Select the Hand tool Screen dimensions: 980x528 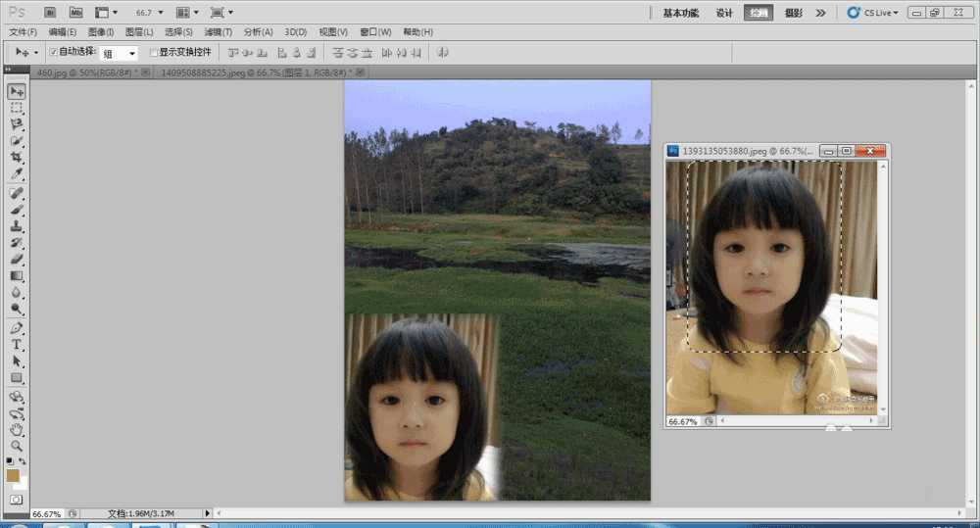coord(17,429)
